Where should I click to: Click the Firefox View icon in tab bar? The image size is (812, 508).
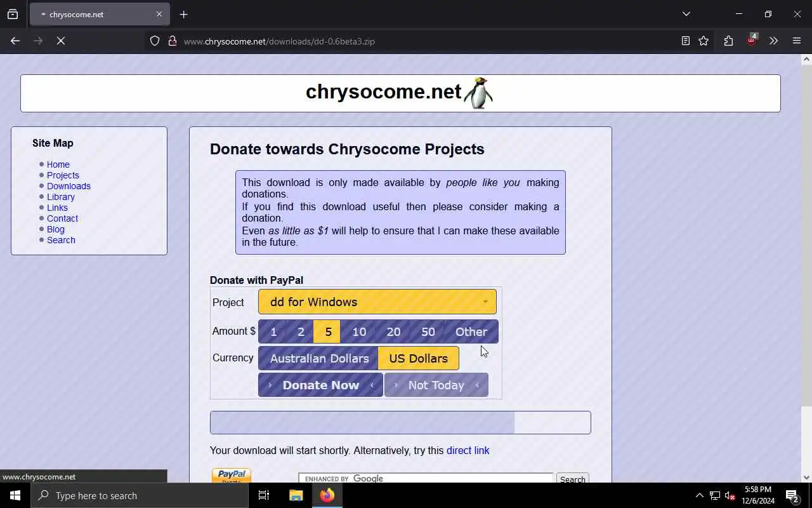[13, 14]
